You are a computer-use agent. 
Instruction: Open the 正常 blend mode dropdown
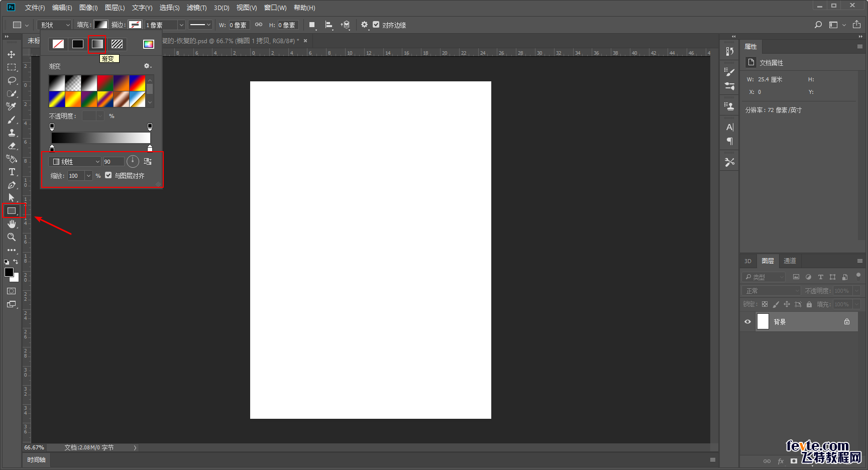[771, 291]
